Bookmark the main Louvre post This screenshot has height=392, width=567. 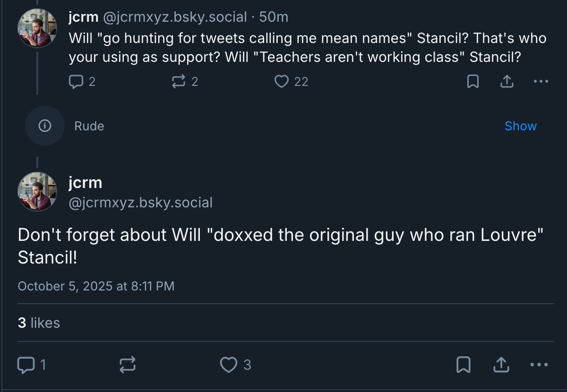tap(463, 365)
